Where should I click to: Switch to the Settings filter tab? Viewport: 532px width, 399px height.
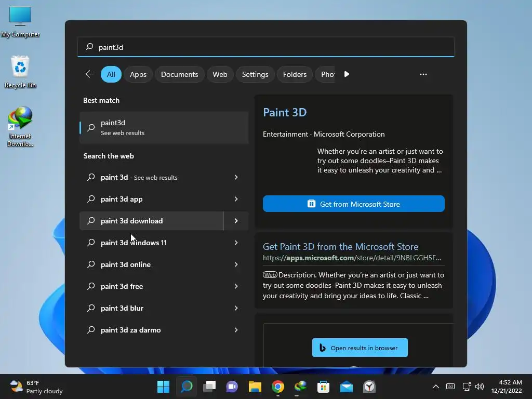pyautogui.click(x=255, y=74)
